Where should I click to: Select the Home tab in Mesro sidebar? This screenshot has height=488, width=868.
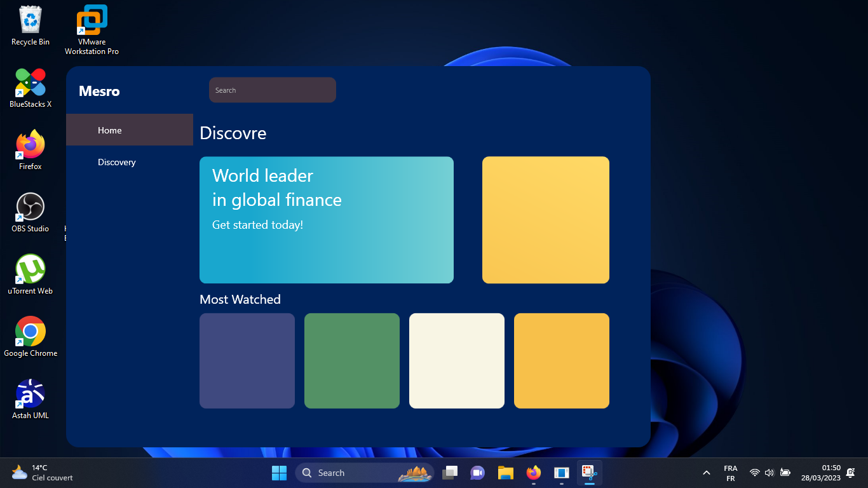[109, 130]
